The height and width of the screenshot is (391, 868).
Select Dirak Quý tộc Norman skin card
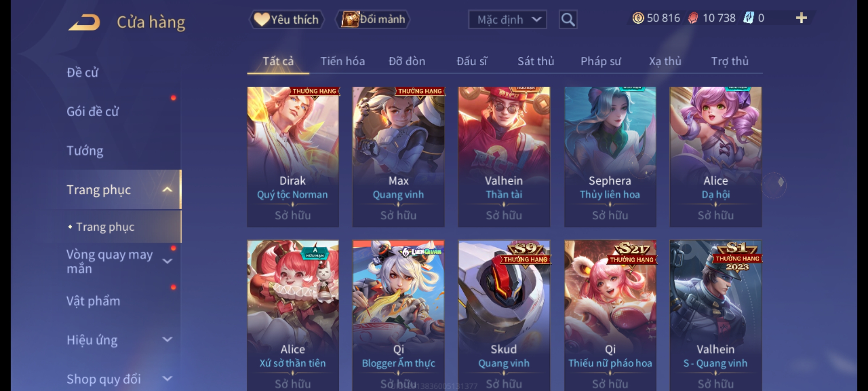(x=293, y=157)
